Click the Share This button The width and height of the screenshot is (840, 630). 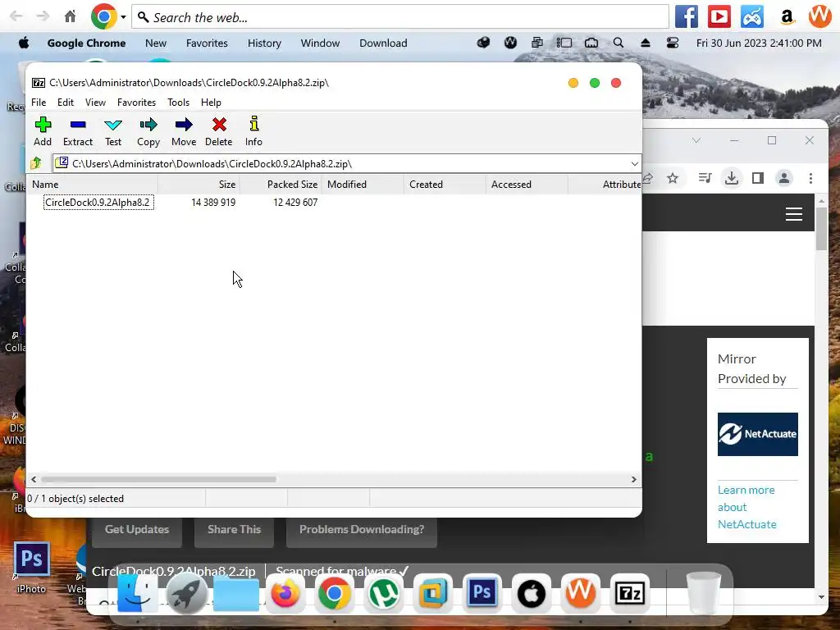coord(234,530)
